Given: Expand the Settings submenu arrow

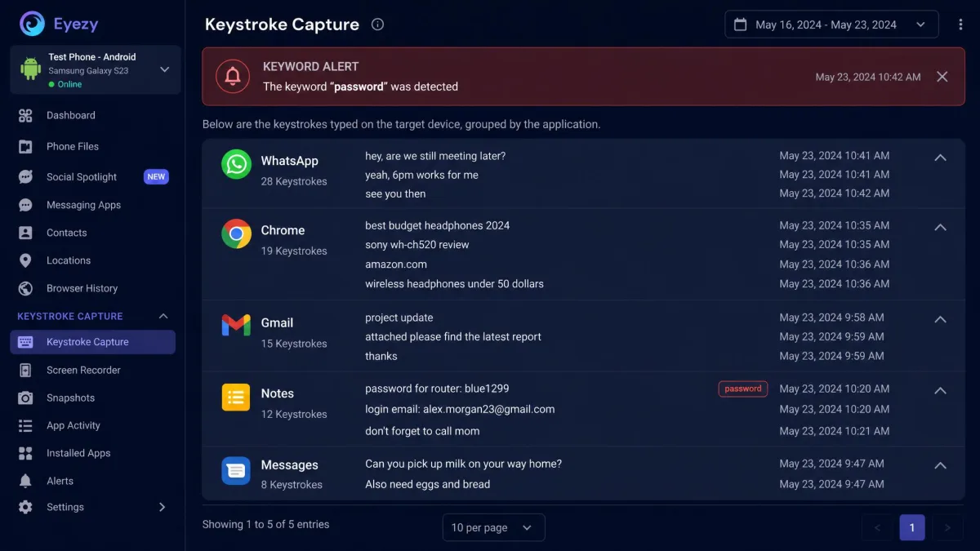Looking at the screenshot, I should 162,507.
